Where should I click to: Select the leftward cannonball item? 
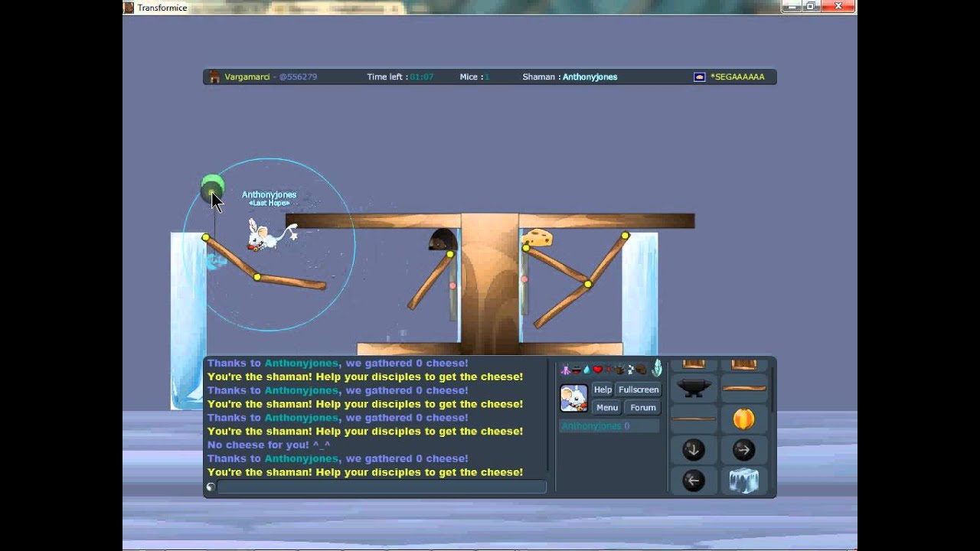pyautogui.click(x=694, y=481)
